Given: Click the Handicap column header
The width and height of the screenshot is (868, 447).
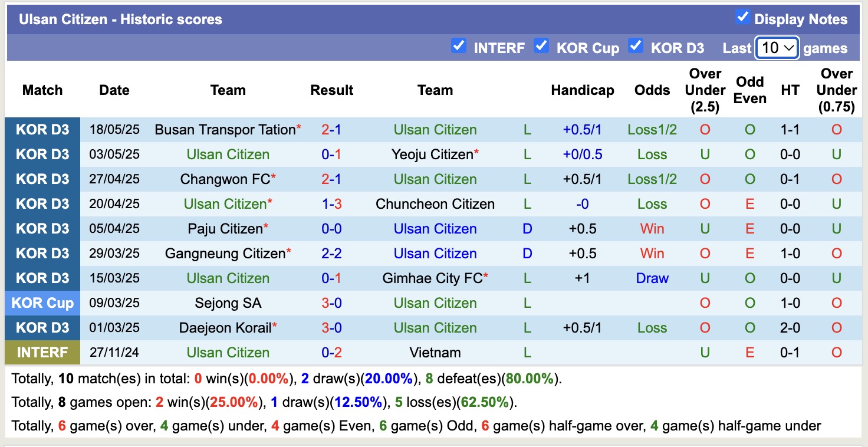Looking at the screenshot, I should point(583,90).
